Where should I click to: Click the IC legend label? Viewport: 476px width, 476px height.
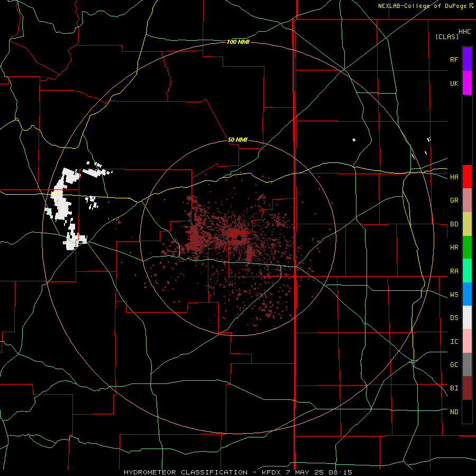pos(454,342)
